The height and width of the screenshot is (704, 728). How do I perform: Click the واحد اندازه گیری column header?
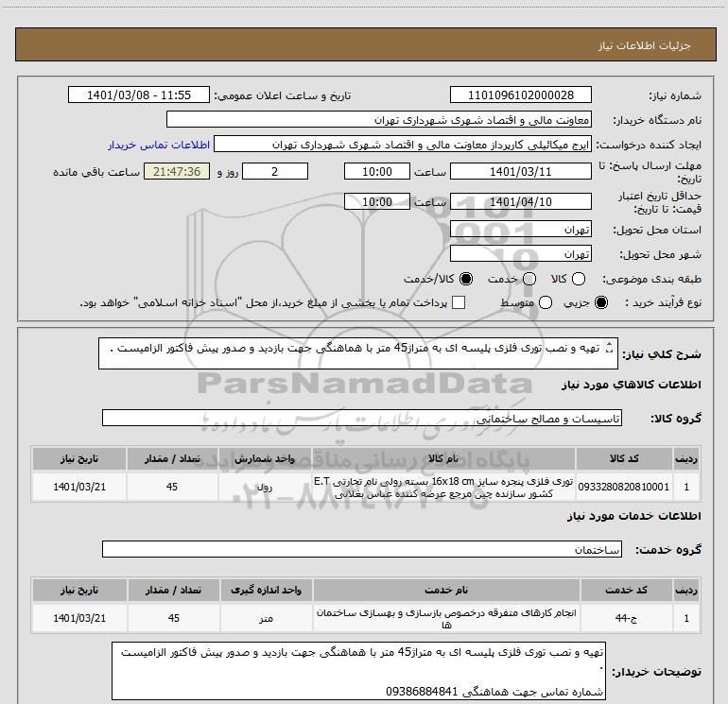(267, 590)
